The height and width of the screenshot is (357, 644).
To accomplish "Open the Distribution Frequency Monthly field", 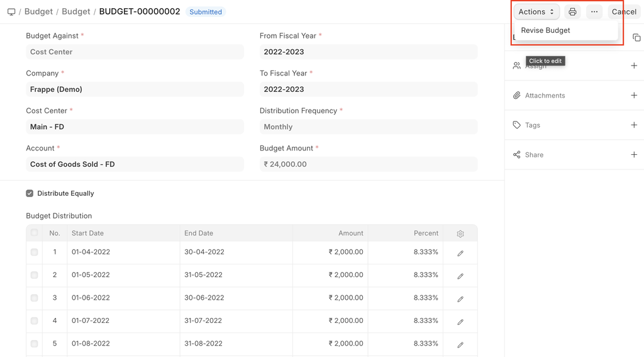I will 368,127.
